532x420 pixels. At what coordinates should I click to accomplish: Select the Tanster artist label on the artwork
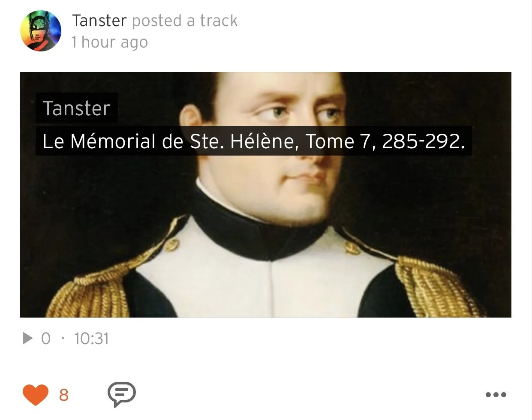76,108
